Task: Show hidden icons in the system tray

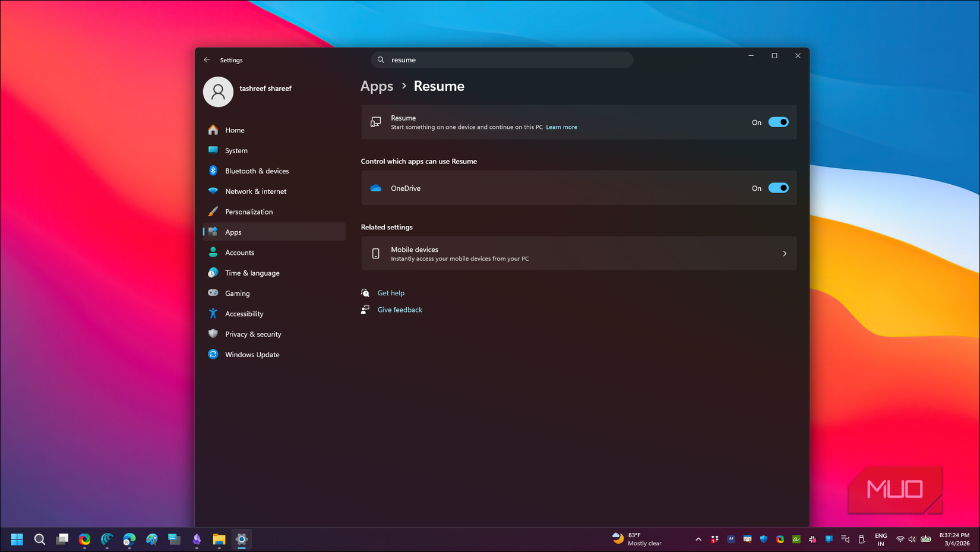Action: (698, 540)
